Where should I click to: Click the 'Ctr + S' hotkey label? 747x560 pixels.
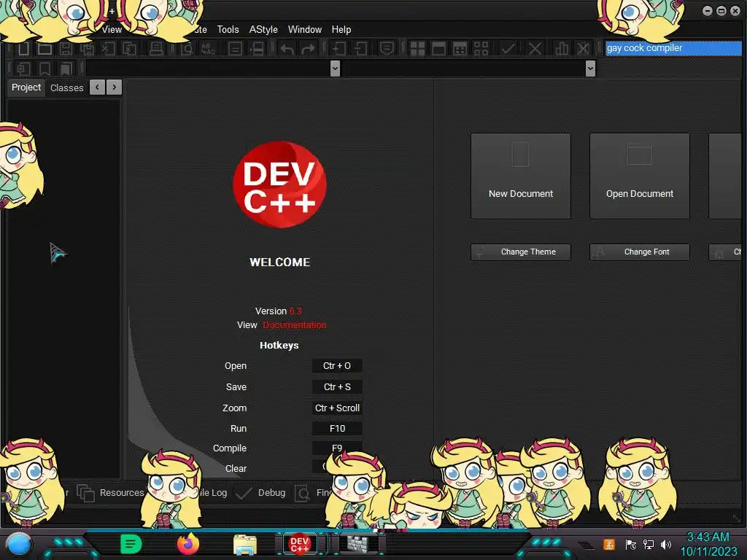click(337, 386)
